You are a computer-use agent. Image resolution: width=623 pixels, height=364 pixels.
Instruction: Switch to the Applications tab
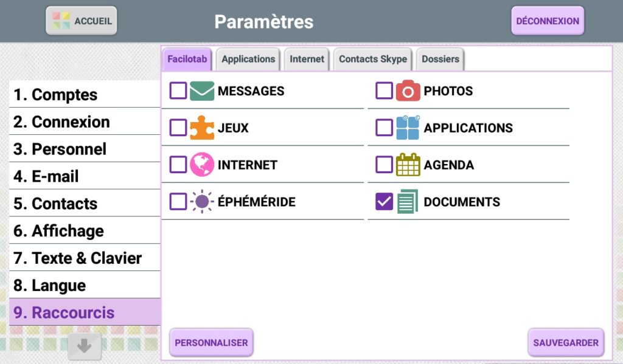pyautogui.click(x=248, y=59)
